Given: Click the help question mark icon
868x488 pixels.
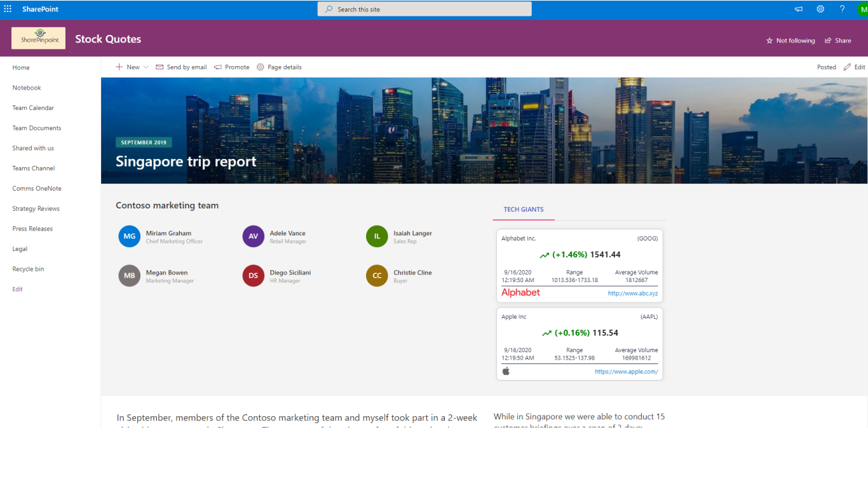Looking at the screenshot, I should tap(842, 9).
